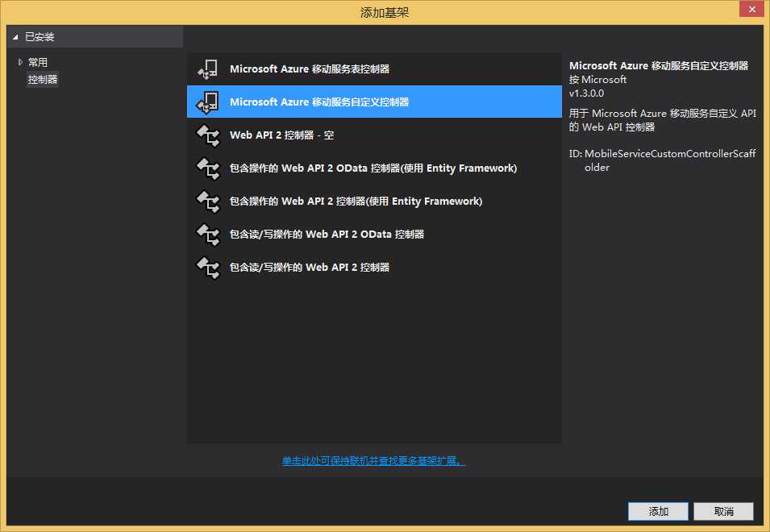
Task: Collapse the 已安装 section arrow
Action: [x=15, y=37]
